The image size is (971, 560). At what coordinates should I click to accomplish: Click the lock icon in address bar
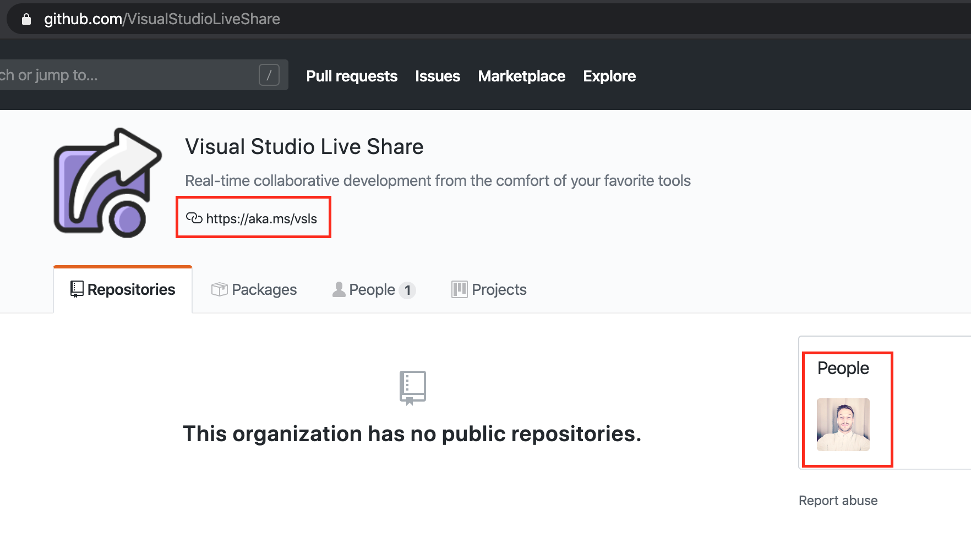(26, 19)
